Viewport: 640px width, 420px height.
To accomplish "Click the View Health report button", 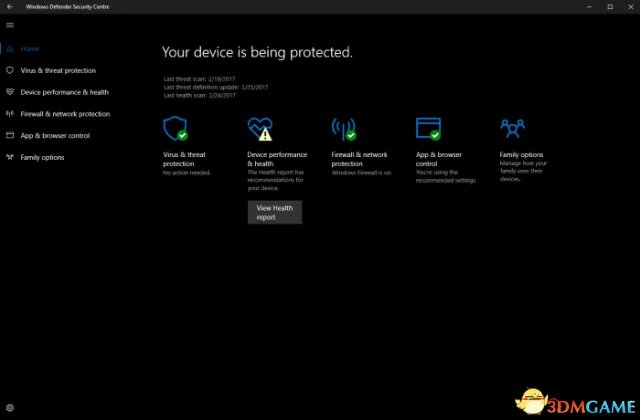I will 275,212.
